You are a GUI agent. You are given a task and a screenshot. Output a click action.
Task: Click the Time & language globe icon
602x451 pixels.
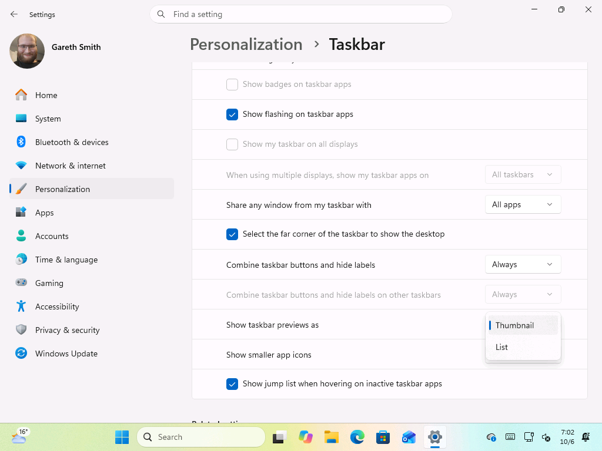tap(21, 259)
